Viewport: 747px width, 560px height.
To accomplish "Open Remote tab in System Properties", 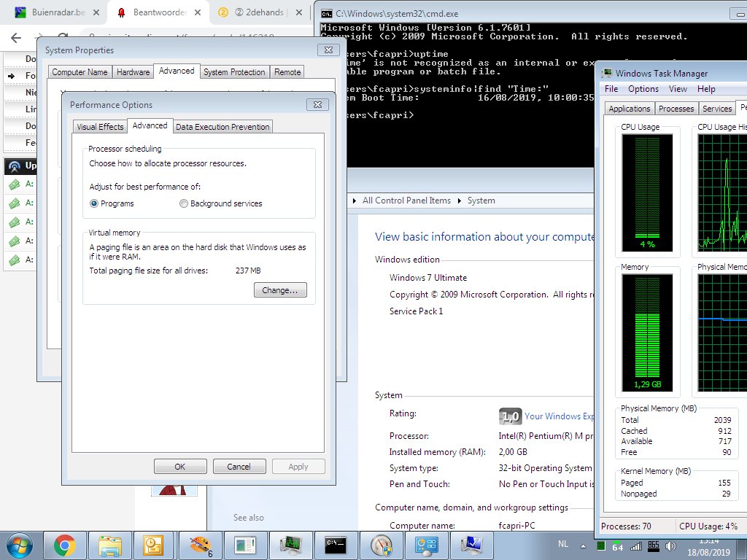I will 287,72.
